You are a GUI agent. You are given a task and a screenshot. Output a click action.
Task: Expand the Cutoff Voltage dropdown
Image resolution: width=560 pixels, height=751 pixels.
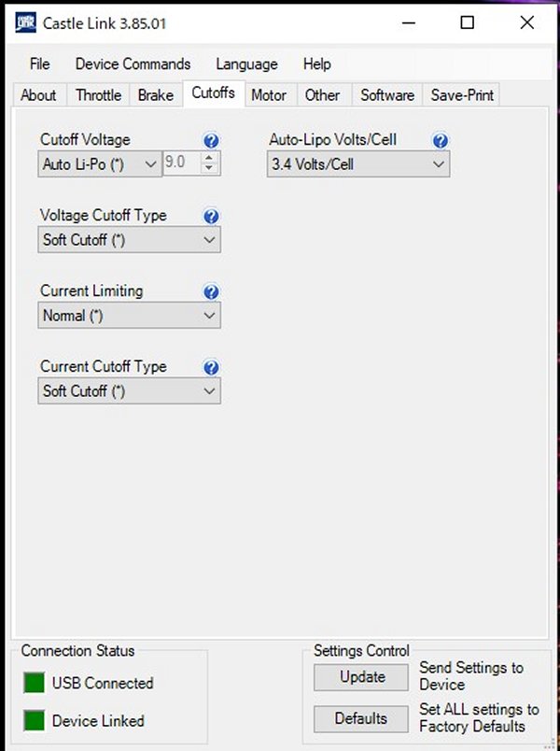tap(101, 164)
